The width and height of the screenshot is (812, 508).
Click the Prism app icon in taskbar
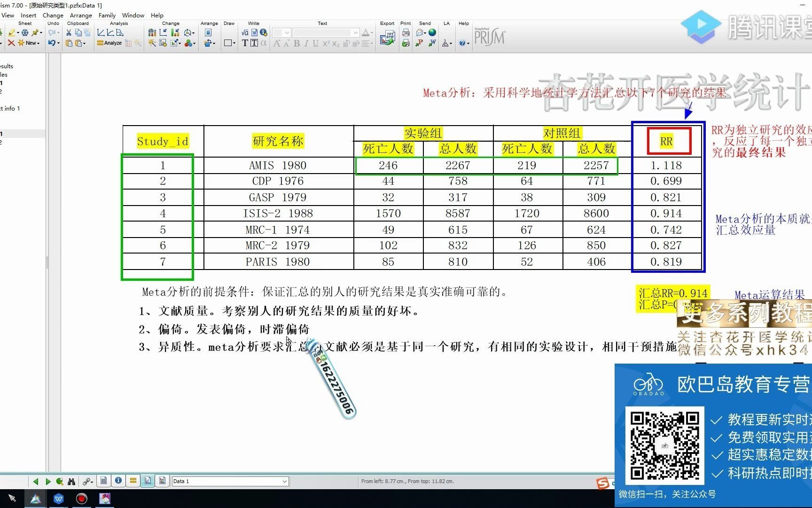click(36, 499)
